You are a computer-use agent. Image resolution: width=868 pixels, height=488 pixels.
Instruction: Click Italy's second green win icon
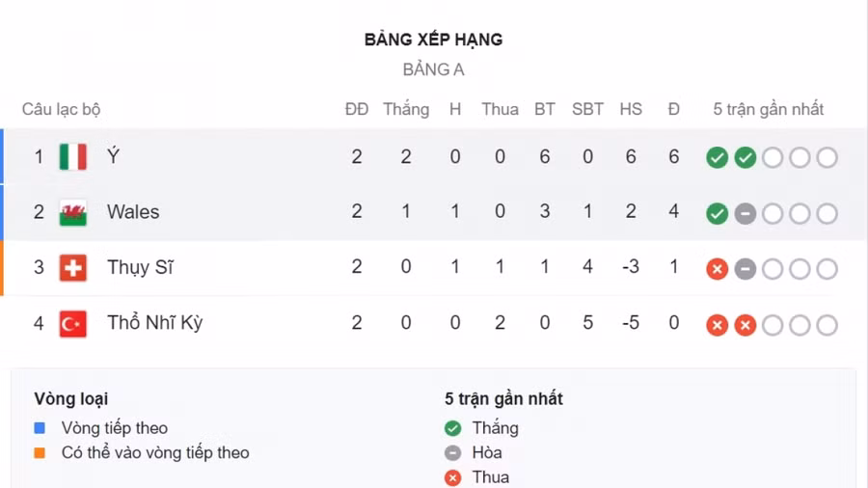coord(745,157)
